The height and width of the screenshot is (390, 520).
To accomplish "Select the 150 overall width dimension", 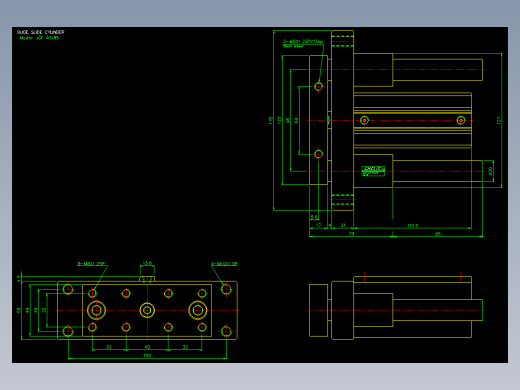I will [x=147, y=355].
